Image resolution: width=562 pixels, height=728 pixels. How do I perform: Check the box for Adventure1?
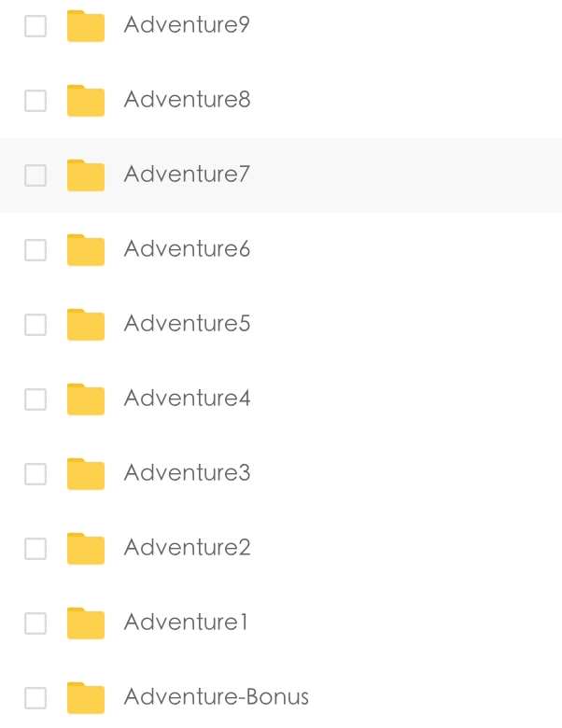(x=35, y=623)
